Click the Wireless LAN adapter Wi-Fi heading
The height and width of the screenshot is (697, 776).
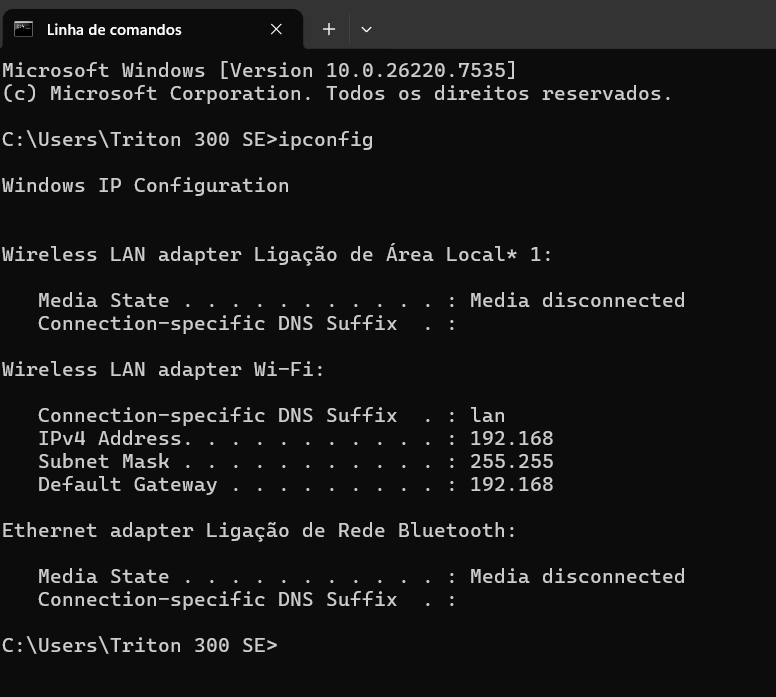tap(163, 370)
